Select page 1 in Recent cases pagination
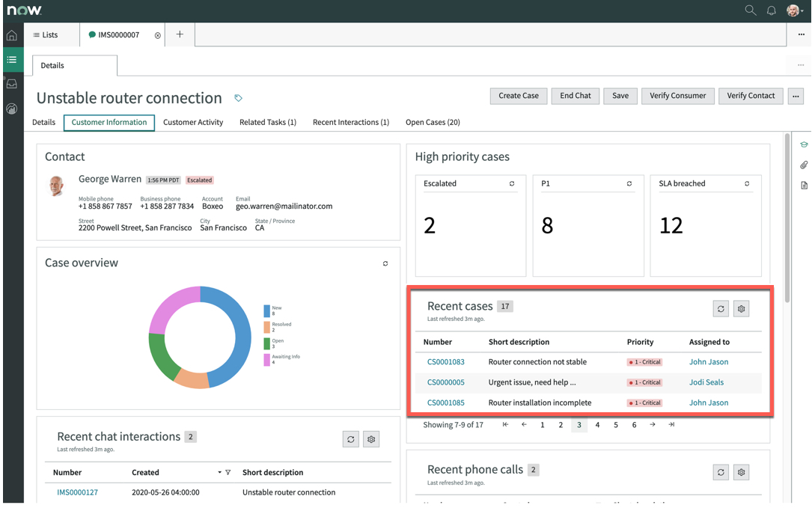The height and width of the screenshot is (508, 812). click(x=542, y=425)
